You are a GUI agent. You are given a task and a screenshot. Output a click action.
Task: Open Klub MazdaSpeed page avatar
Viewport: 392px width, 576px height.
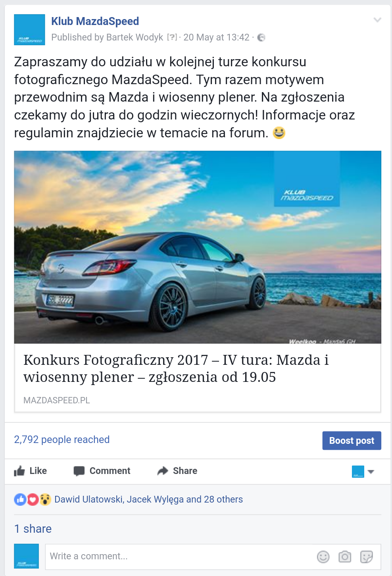[29, 30]
